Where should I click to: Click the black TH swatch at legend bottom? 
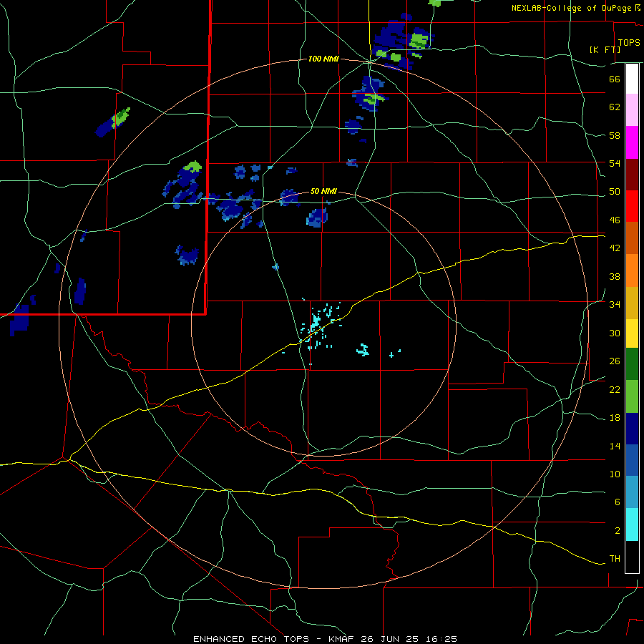pyautogui.click(x=632, y=557)
